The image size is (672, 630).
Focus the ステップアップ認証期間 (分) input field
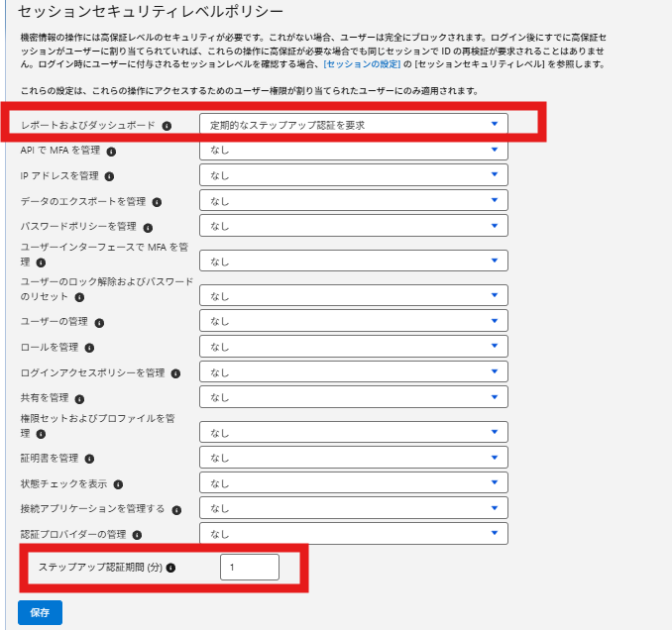pos(250,567)
